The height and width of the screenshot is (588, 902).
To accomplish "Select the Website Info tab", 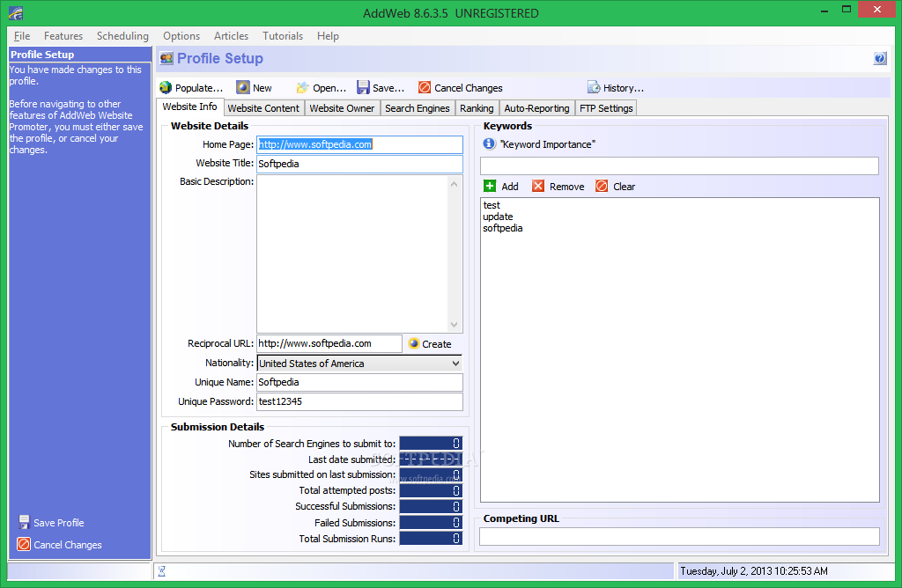I will pyautogui.click(x=189, y=107).
